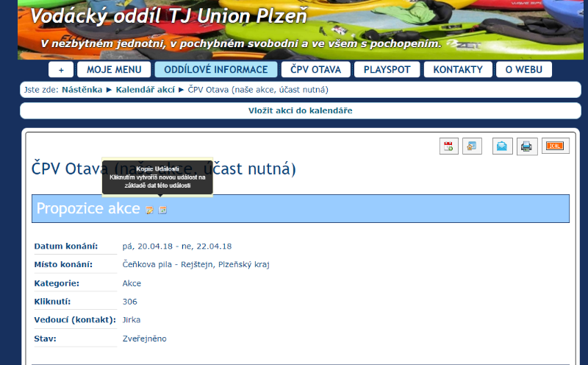Select the ODDÍLOVÉ INFORMACE menu item

216,70
